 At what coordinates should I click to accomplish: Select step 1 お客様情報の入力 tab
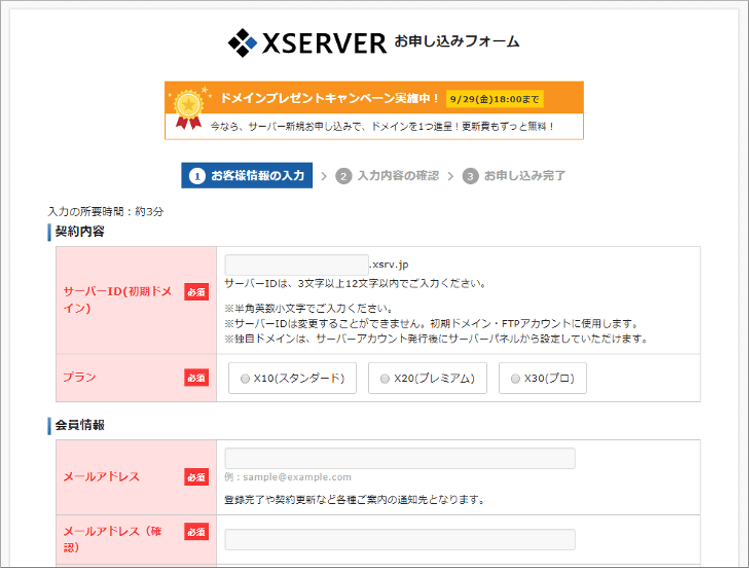coord(247,175)
